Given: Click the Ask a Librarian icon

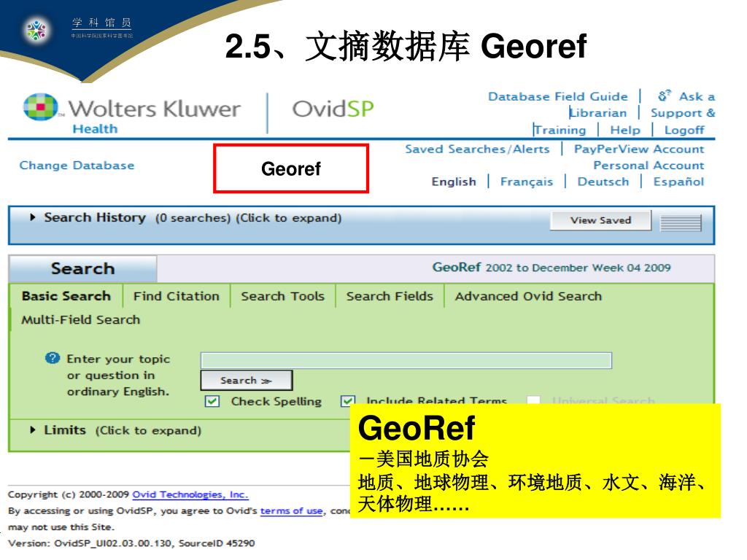Looking at the screenshot, I should [664, 96].
